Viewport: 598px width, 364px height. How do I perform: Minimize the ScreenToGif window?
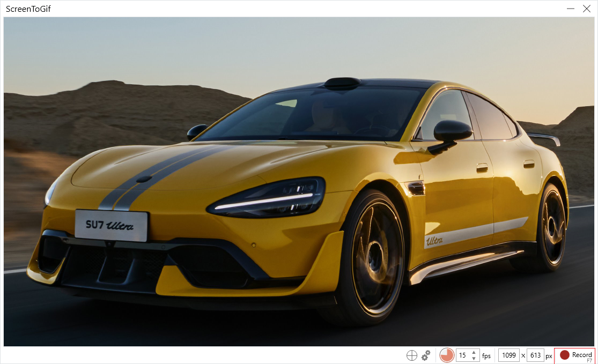coord(571,9)
